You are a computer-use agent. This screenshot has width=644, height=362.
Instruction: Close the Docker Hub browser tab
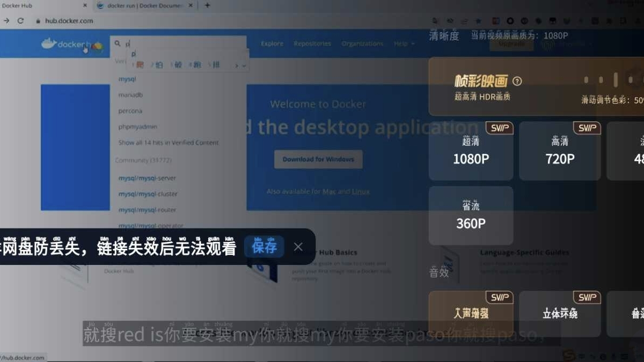coord(85,5)
